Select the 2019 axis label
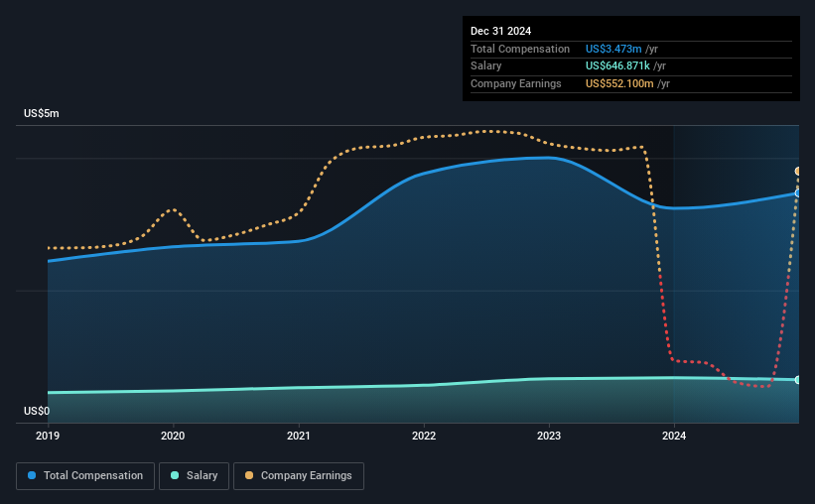The image size is (815, 504). pos(48,436)
